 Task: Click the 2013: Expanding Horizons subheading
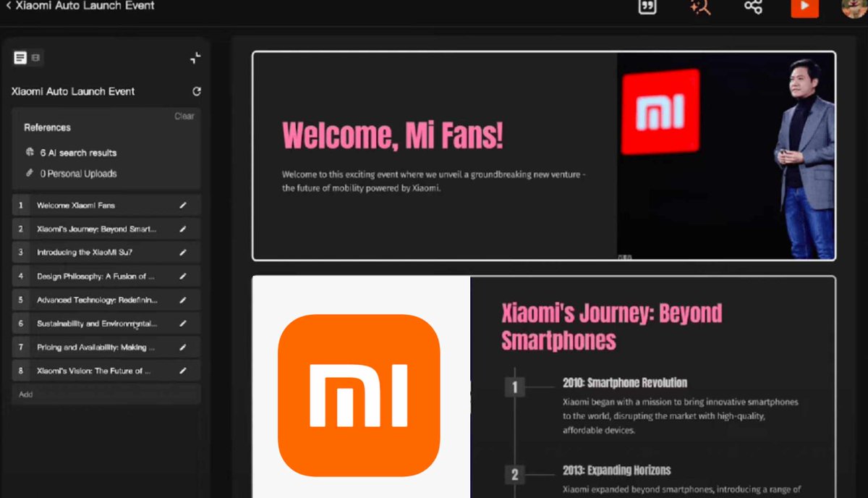coord(617,470)
